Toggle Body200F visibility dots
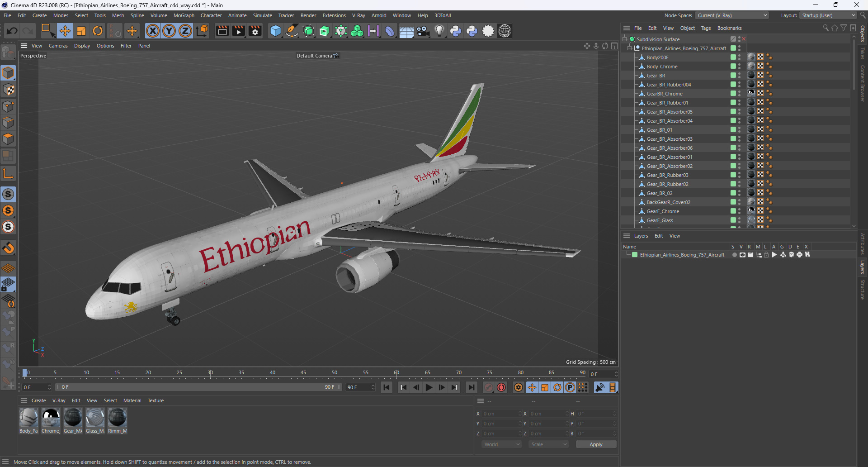This screenshot has height=467, width=868. click(x=740, y=57)
